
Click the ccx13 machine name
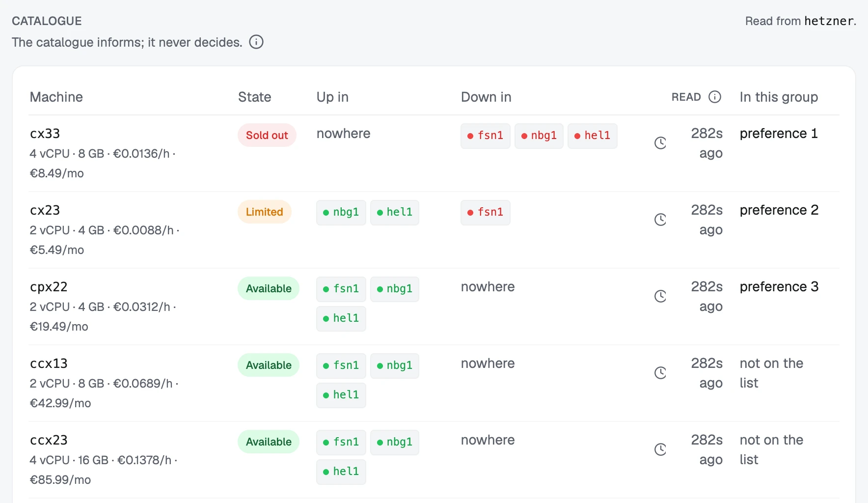pyautogui.click(x=49, y=363)
